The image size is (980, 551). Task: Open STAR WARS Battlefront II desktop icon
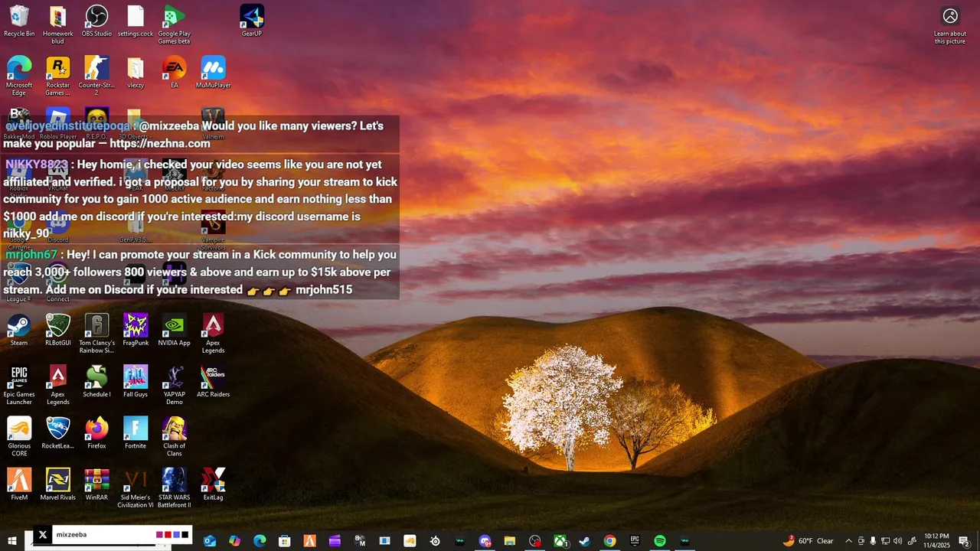(174, 487)
